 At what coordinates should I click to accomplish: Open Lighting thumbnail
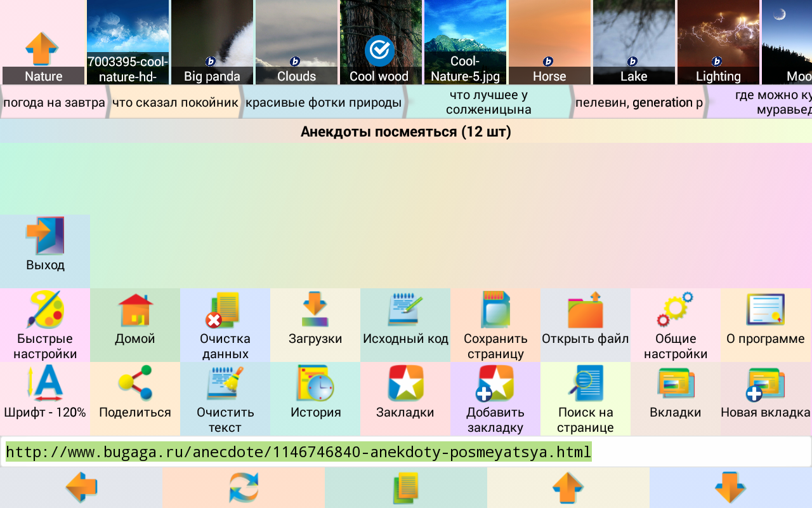[718, 43]
